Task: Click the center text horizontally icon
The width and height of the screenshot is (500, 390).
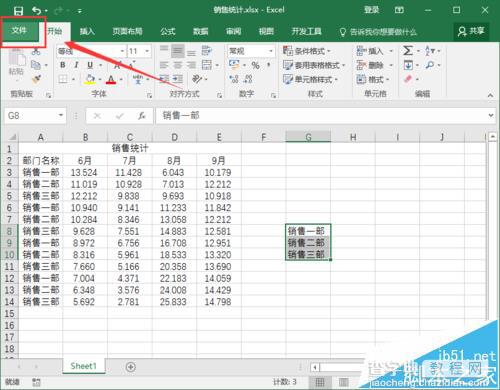Action: 178,65
